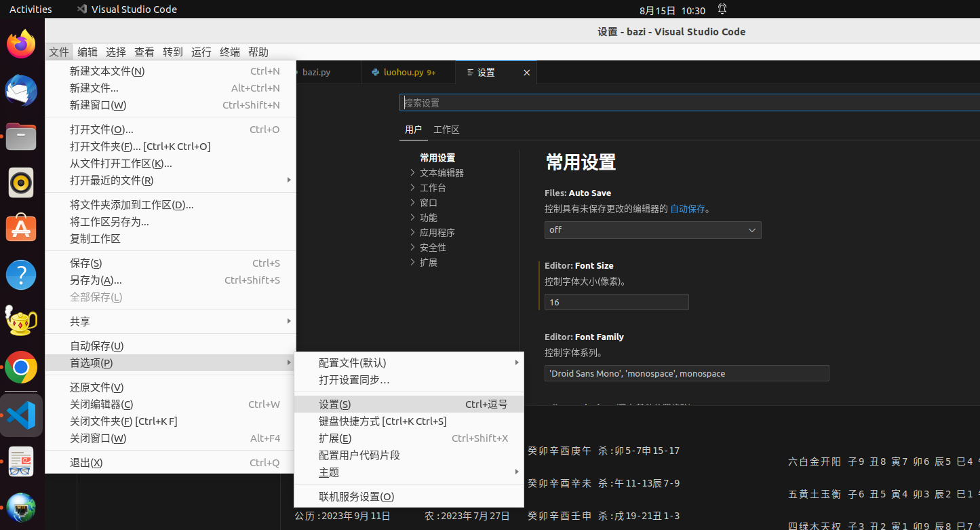Click the Font Size field showing 16

(616, 302)
